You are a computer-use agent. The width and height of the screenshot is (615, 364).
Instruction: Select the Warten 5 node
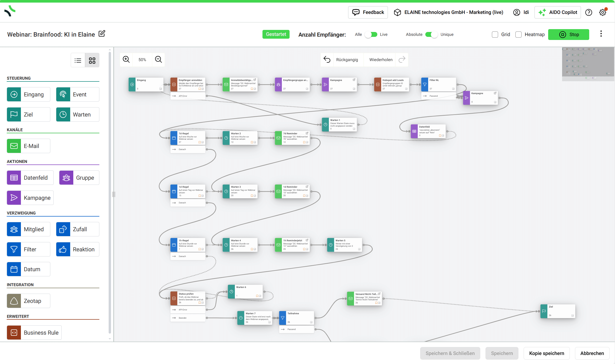(345, 245)
